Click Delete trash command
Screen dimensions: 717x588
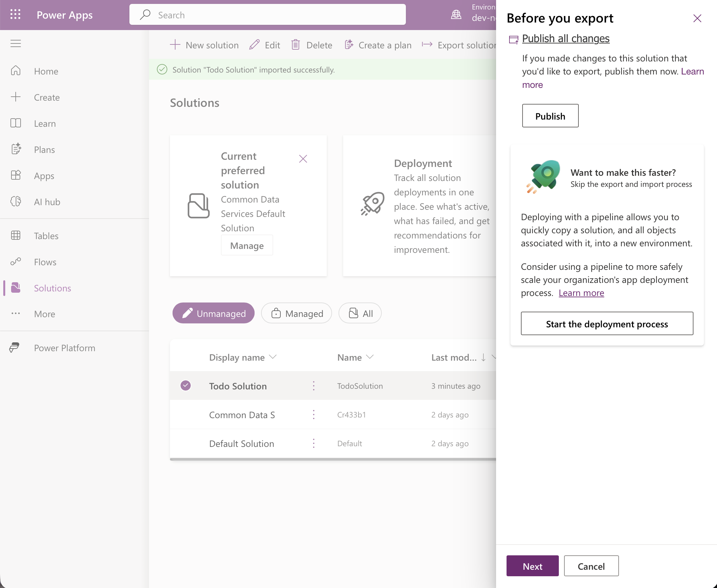[x=311, y=45]
